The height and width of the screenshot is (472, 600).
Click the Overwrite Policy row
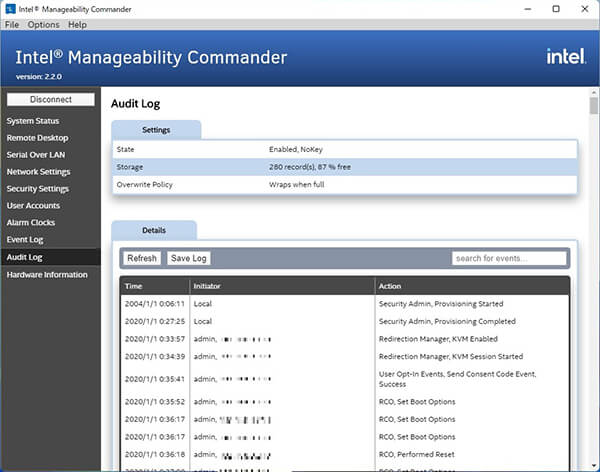(345, 185)
